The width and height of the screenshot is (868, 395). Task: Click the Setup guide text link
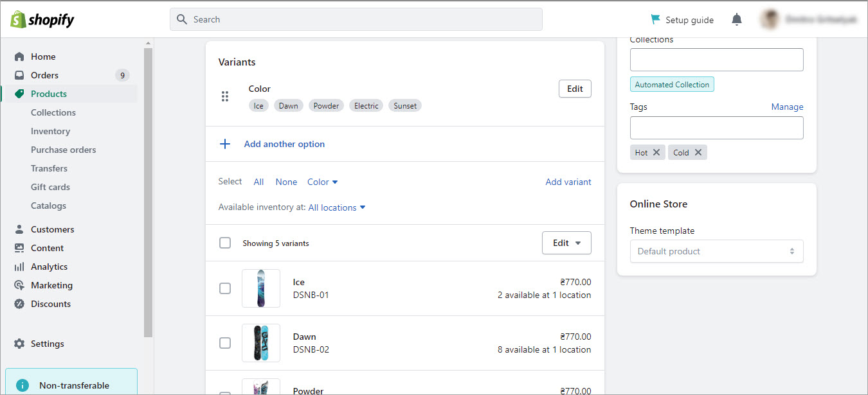point(689,20)
